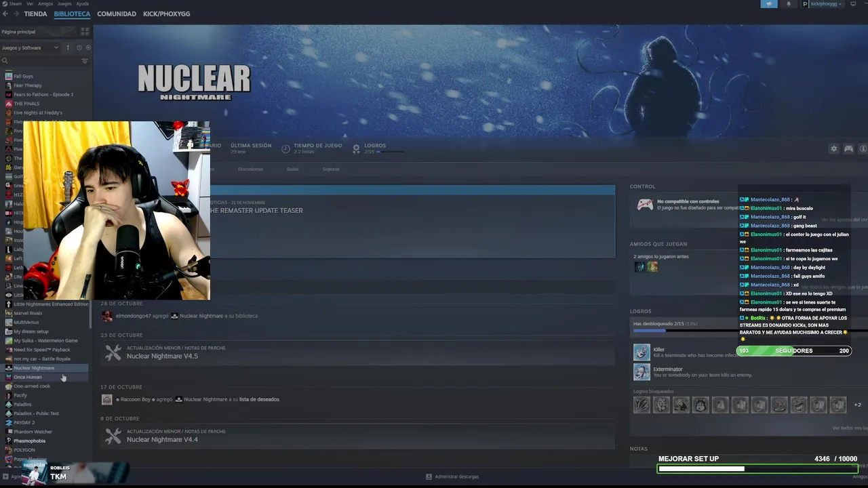The height and width of the screenshot is (488, 868).
Task: Click the Exterminator achievement icon
Action: pyautogui.click(x=642, y=371)
